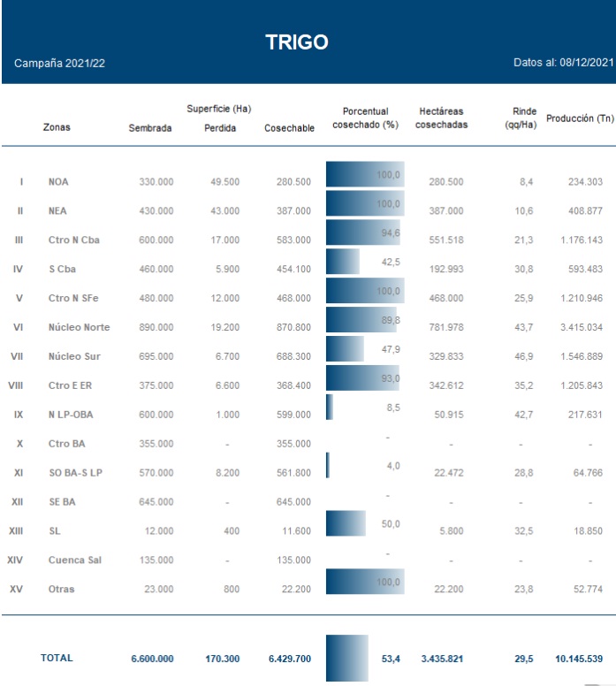Click the S Cba 42,5 progress bar

(x=343, y=262)
